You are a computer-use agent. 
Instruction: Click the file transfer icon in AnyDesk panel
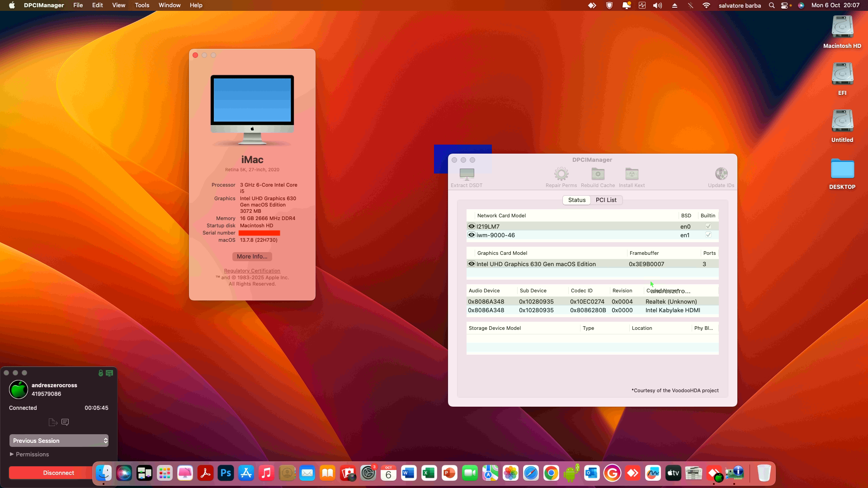point(53,422)
